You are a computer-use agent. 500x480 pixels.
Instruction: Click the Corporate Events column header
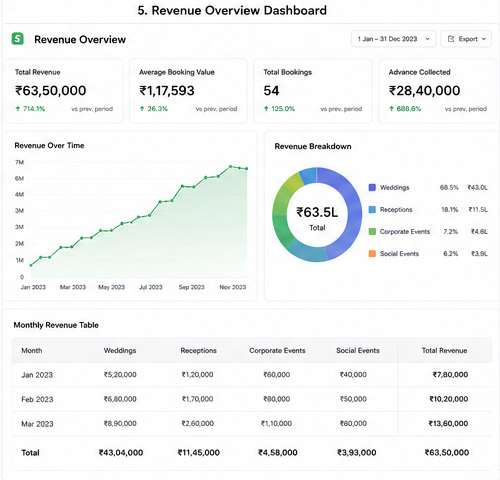[277, 350]
